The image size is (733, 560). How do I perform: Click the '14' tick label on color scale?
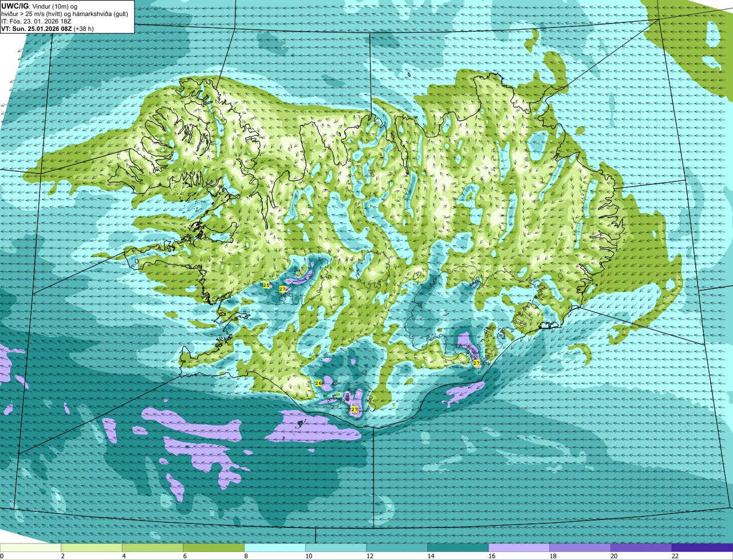click(x=431, y=556)
